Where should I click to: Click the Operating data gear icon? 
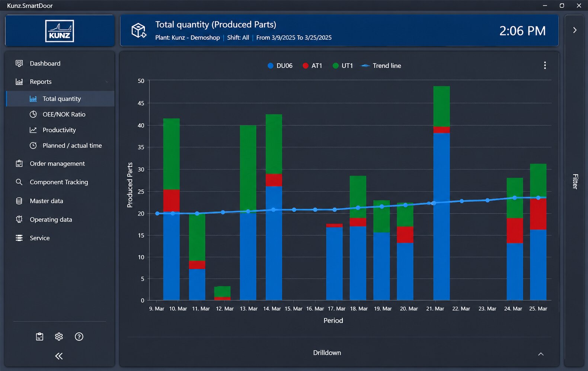[19, 219]
